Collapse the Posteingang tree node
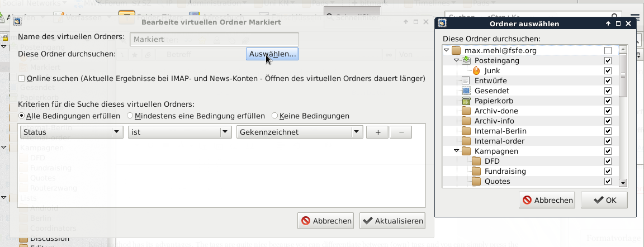The height and width of the screenshot is (247, 644). pyautogui.click(x=457, y=61)
